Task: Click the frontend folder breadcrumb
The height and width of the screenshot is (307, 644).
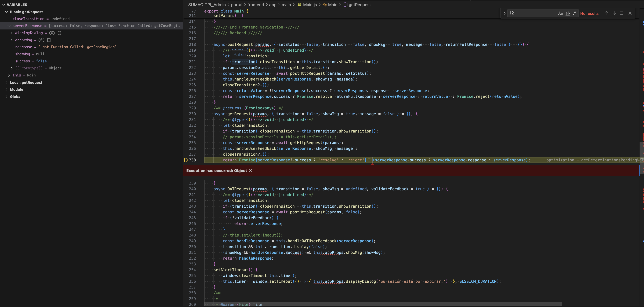Action: pos(256,5)
